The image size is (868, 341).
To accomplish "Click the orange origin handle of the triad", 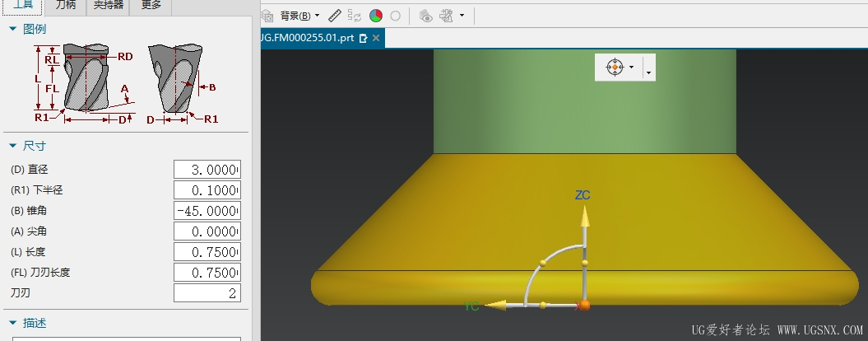I will [585, 305].
